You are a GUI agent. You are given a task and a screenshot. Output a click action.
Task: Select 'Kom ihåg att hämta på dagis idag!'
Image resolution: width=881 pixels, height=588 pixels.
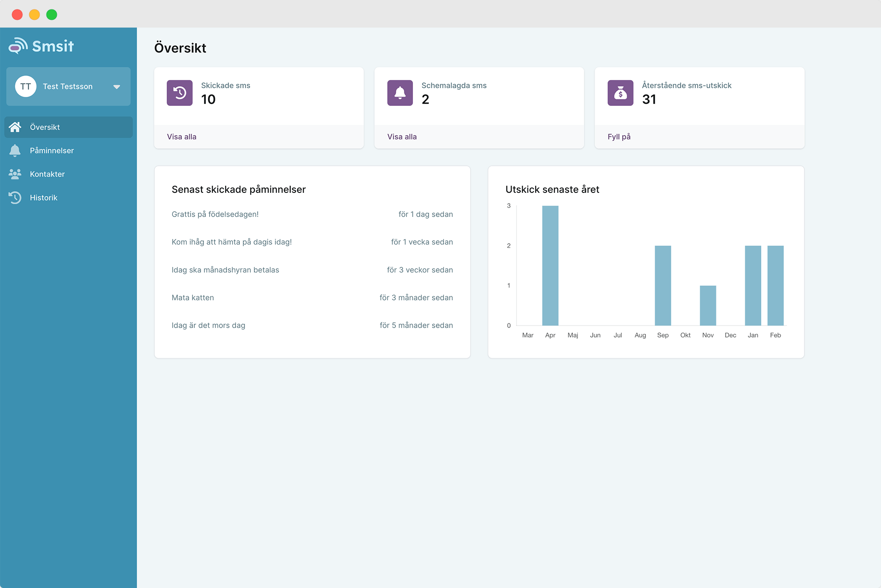(x=232, y=242)
